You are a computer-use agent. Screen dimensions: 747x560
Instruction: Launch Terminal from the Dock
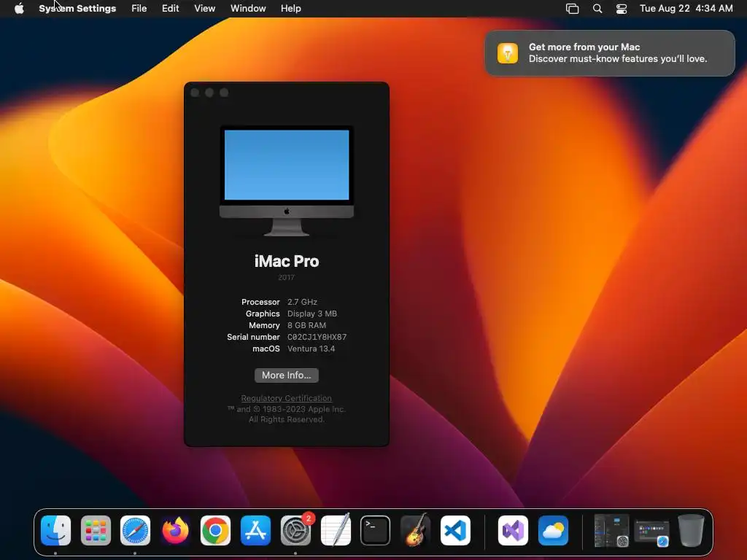376,531
